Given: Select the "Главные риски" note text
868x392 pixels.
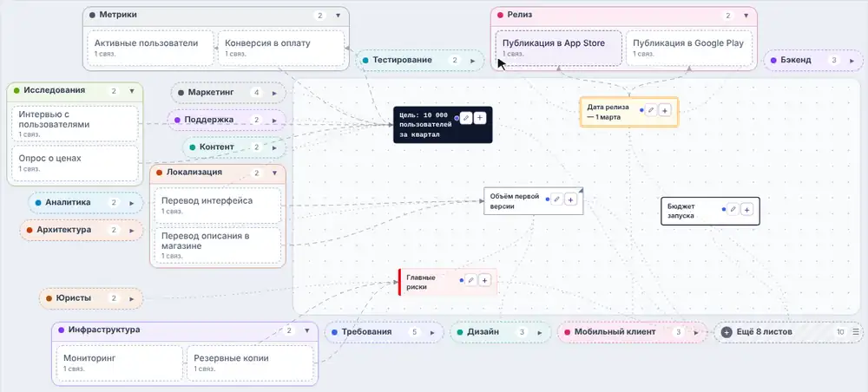Looking at the screenshot, I should pos(421,282).
